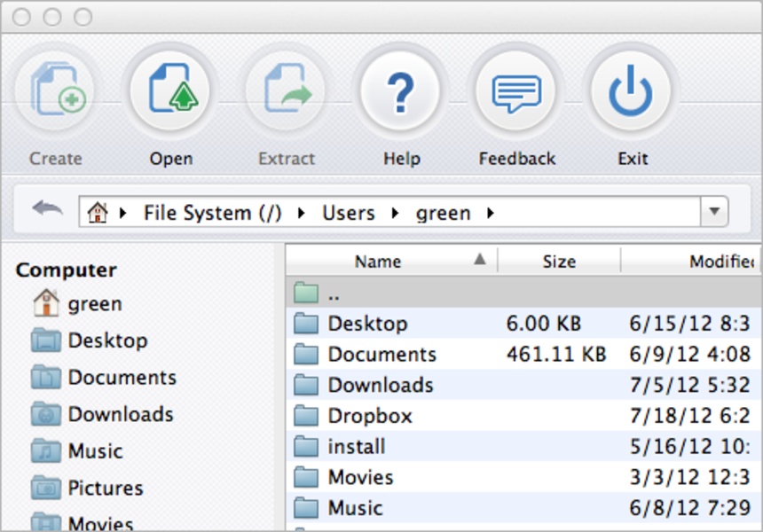This screenshot has width=763, height=532.
Task: Select Users in the breadcrumb path
Action: click(x=348, y=213)
